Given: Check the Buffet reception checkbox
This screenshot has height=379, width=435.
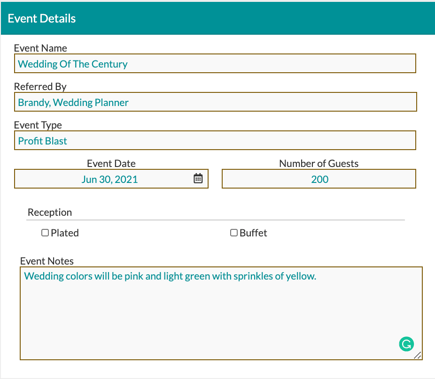Looking at the screenshot, I should [234, 232].
